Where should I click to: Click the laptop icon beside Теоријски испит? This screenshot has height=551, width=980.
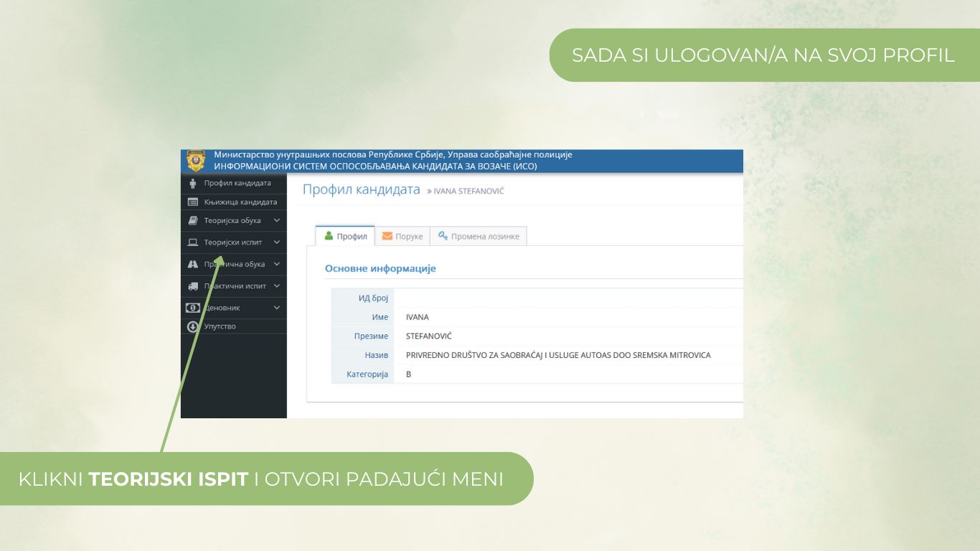[193, 242]
